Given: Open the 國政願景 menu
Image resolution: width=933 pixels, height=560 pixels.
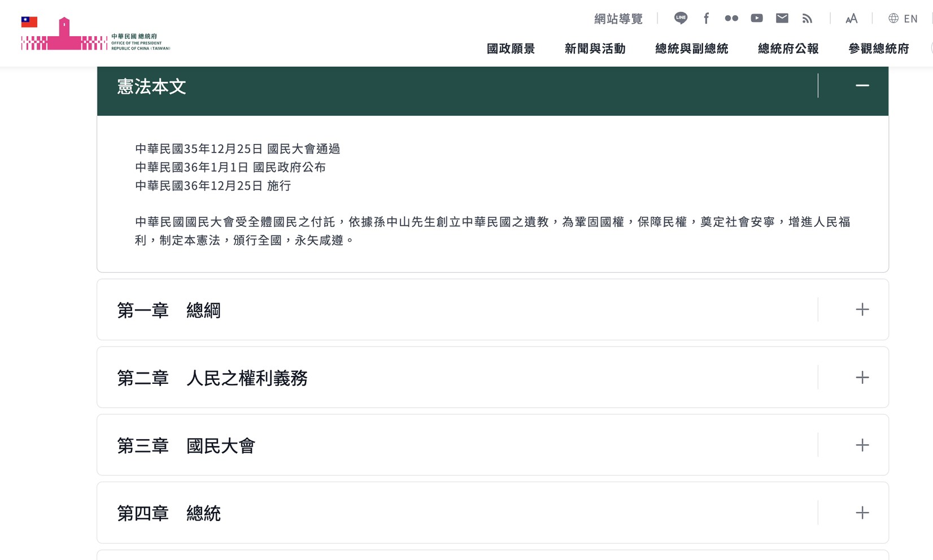Looking at the screenshot, I should pos(511,49).
